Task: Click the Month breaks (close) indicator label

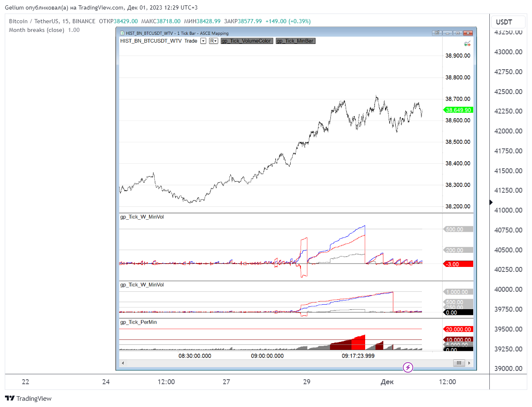Action: (x=36, y=30)
